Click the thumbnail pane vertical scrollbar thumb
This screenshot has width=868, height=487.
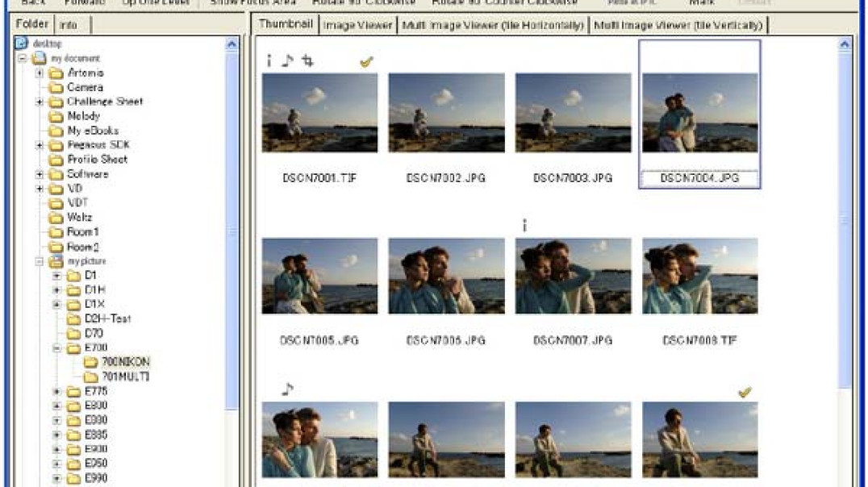845,219
